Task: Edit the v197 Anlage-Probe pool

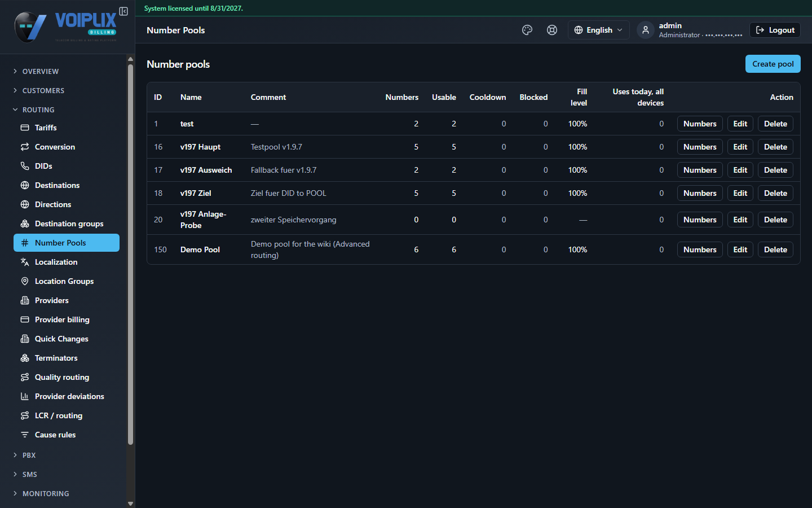Action: pos(740,220)
